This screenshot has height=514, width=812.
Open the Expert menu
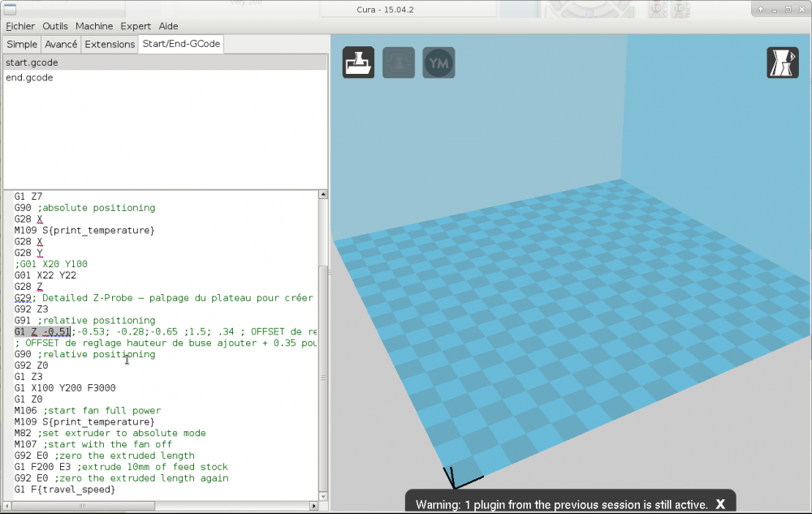pyautogui.click(x=136, y=26)
